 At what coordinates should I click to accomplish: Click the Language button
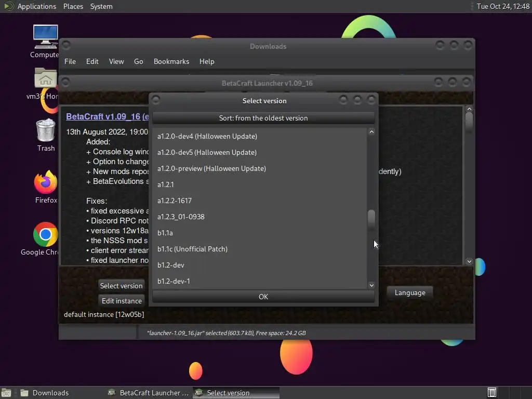click(410, 292)
